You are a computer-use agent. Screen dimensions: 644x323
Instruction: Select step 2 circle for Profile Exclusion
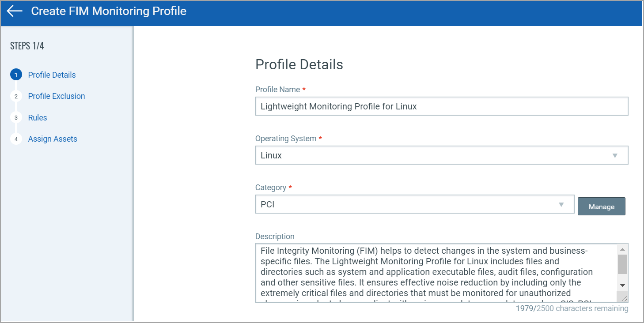click(x=16, y=96)
